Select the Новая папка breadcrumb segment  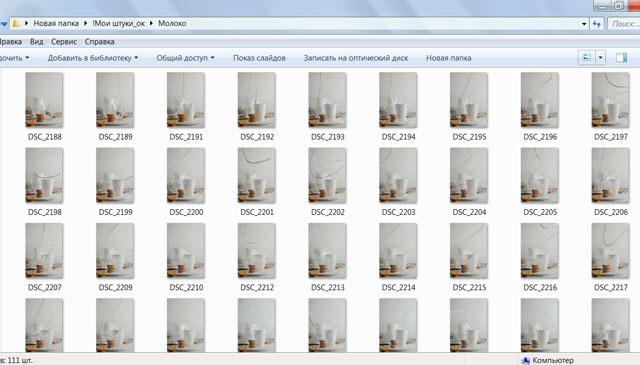(x=56, y=24)
